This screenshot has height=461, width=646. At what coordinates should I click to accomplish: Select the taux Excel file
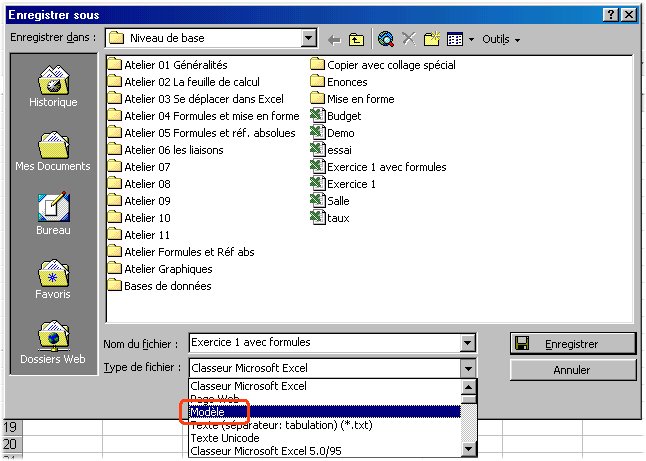pos(330,218)
